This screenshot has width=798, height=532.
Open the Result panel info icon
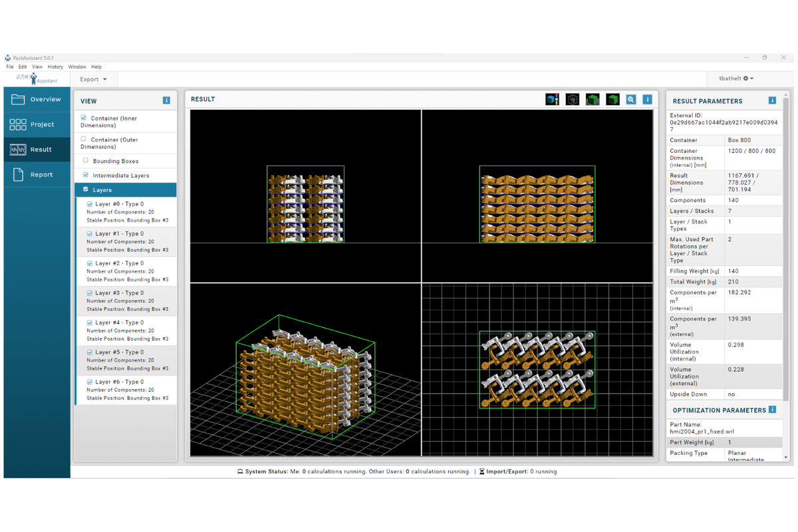(x=646, y=100)
